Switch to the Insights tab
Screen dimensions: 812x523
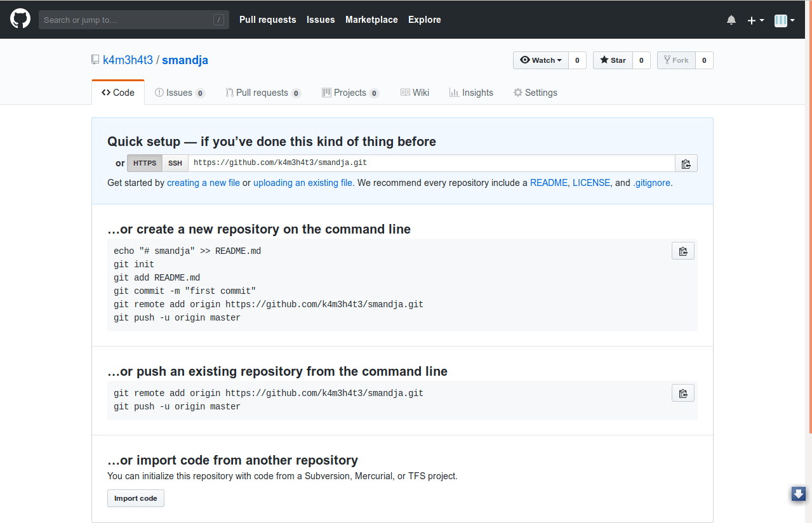click(471, 92)
